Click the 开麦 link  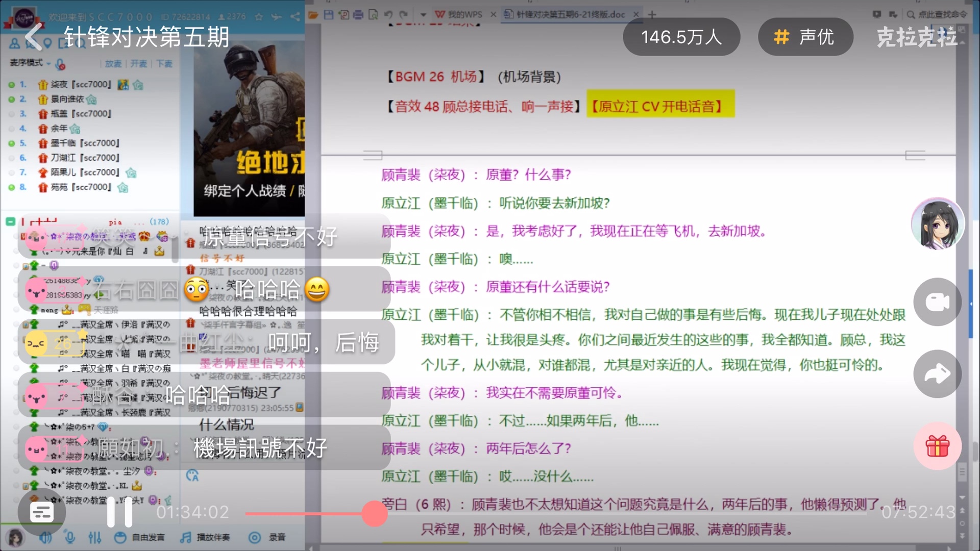click(x=138, y=64)
